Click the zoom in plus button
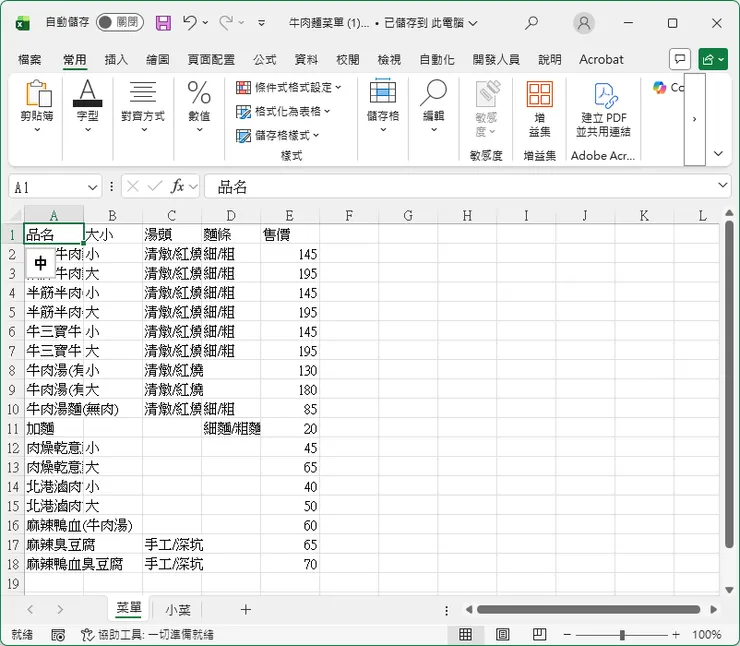The image size is (740, 646). click(676, 635)
